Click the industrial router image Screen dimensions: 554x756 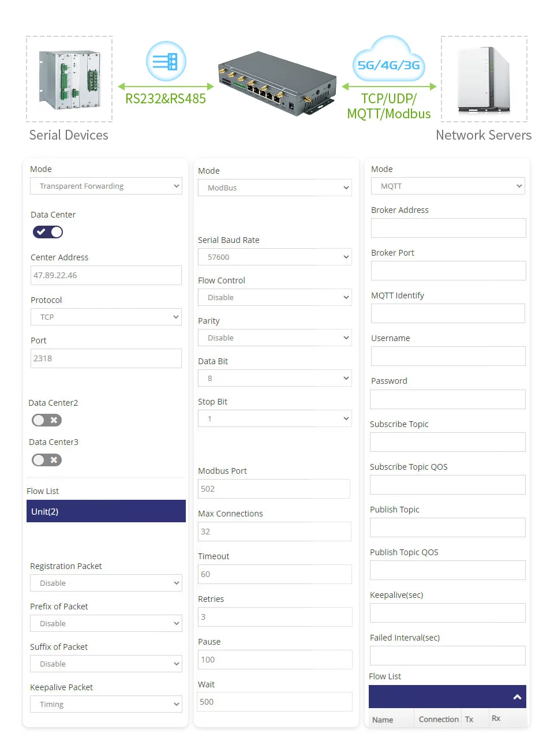click(277, 84)
